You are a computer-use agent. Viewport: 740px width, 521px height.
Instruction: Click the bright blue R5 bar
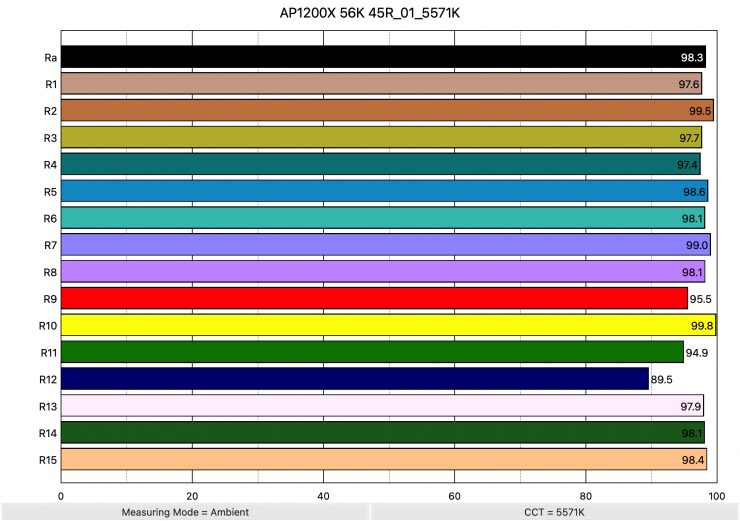pyautogui.click(x=384, y=191)
